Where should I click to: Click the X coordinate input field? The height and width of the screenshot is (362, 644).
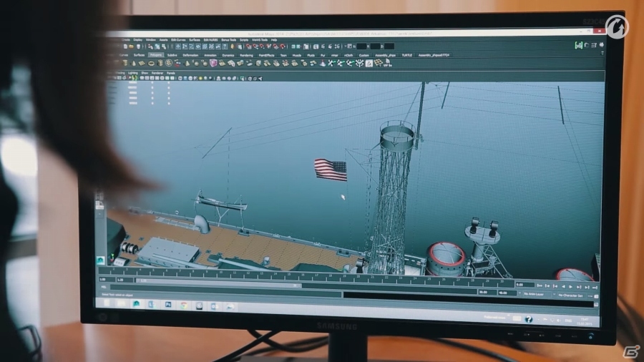click(361, 46)
